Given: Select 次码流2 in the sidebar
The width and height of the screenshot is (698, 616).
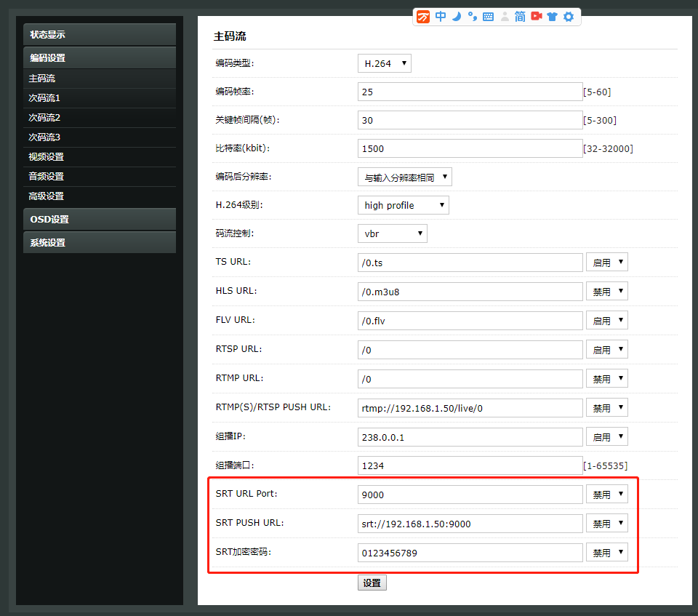Looking at the screenshot, I should 100,118.
